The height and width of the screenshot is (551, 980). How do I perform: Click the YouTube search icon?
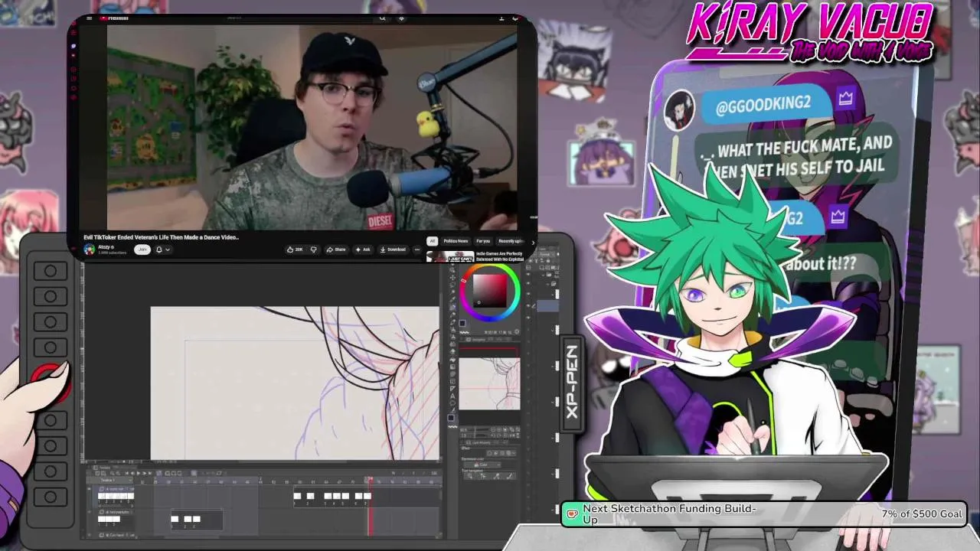point(382,18)
